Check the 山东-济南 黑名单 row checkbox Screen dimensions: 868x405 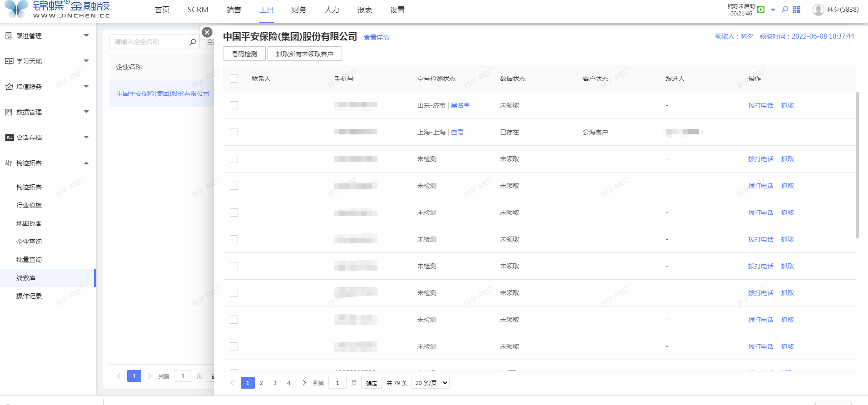[x=234, y=105]
